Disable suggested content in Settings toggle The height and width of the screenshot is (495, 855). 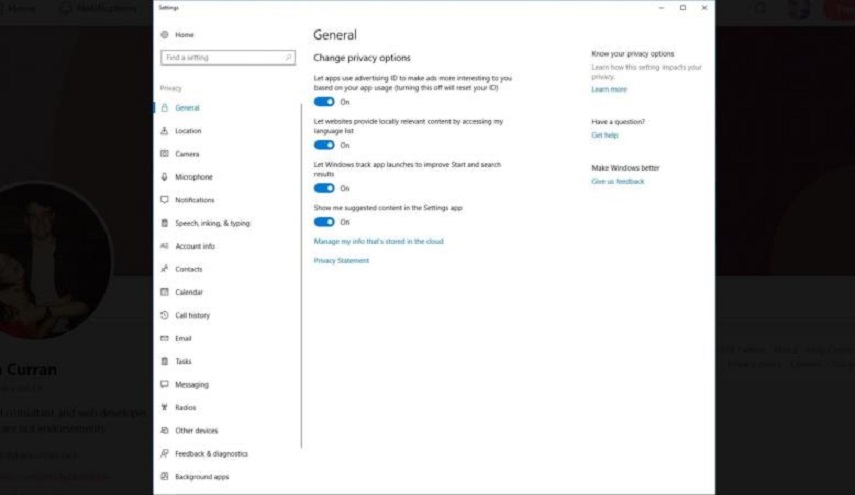point(324,222)
